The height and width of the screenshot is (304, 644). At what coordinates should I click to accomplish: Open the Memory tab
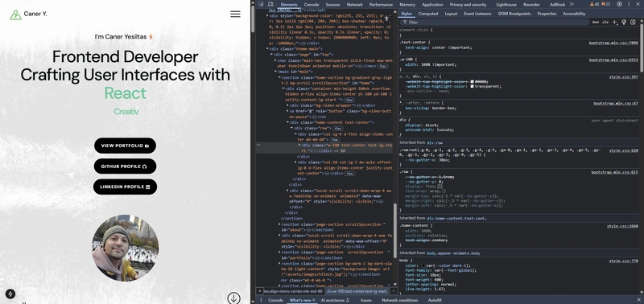[x=407, y=5]
